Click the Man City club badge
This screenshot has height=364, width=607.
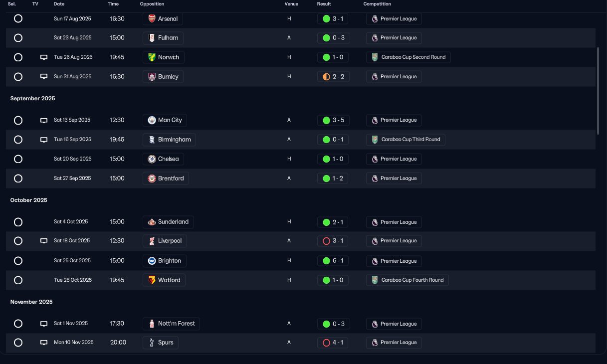[x=152, y=120]
